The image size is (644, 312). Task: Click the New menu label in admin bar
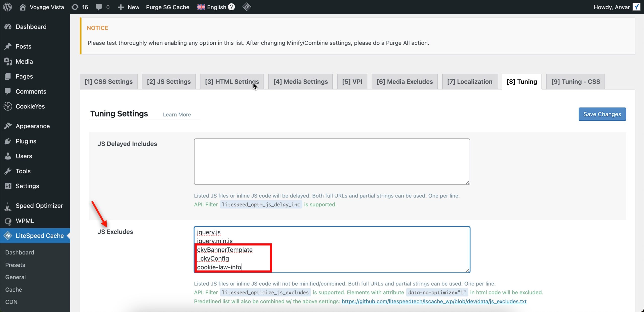133,7
